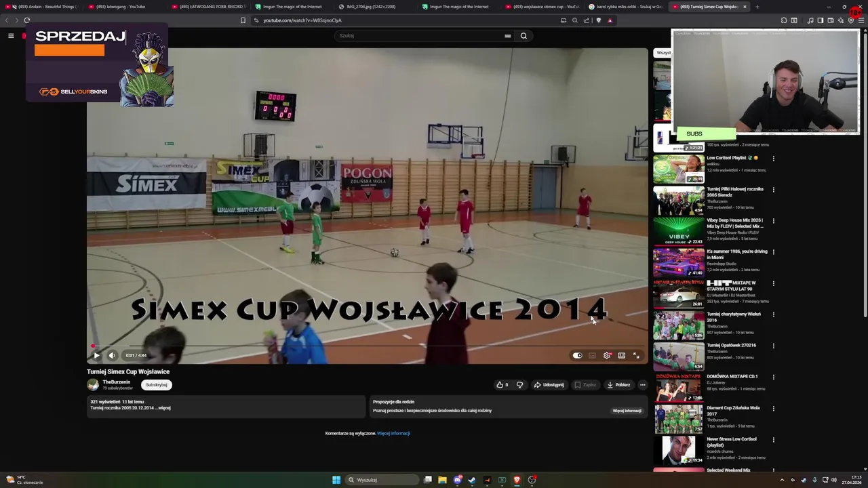Dislike the video with thumbs down
This screenshot has height=488, width=868.
(520, 384)
